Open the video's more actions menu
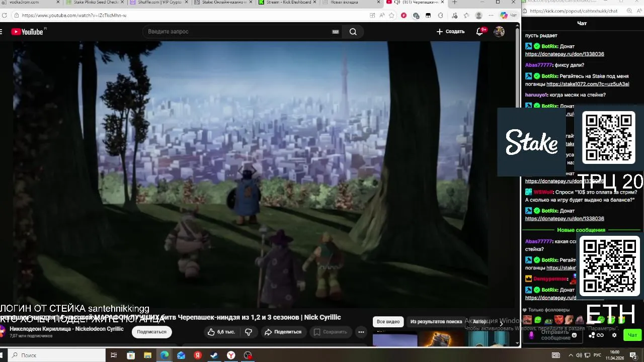Image resolution: width=644 pixels, height=362 pixels. click(361, 332)
